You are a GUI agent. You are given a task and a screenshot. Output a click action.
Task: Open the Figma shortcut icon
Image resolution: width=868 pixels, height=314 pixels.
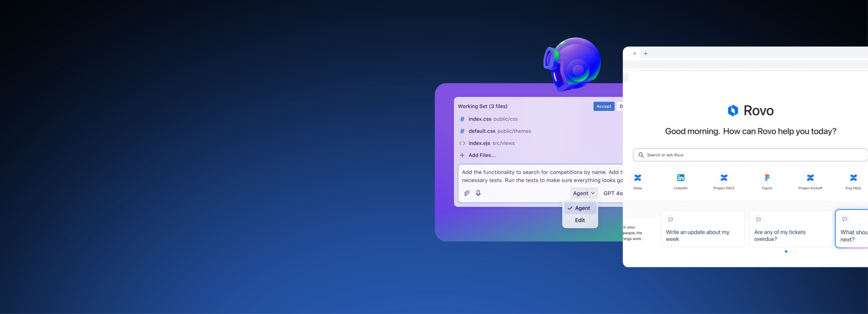[x=767, y=177]
